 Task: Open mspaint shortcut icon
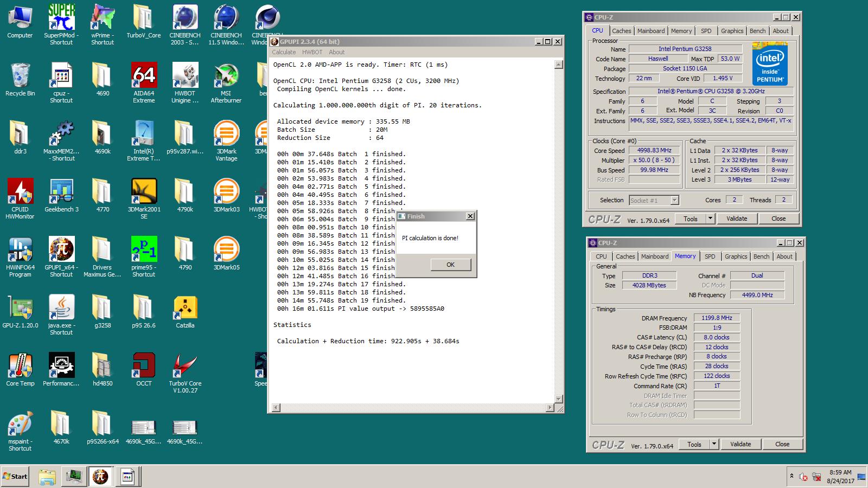pos(20,431)
